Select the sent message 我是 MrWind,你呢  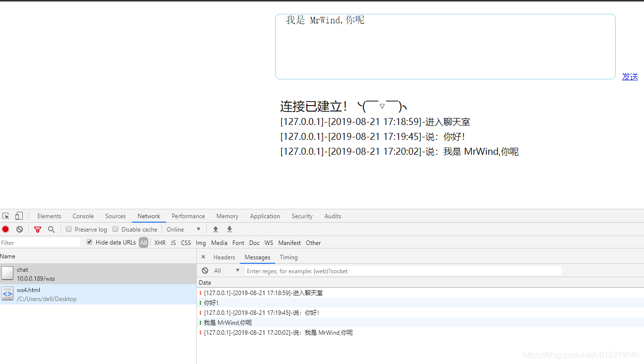tap(420, 322)
